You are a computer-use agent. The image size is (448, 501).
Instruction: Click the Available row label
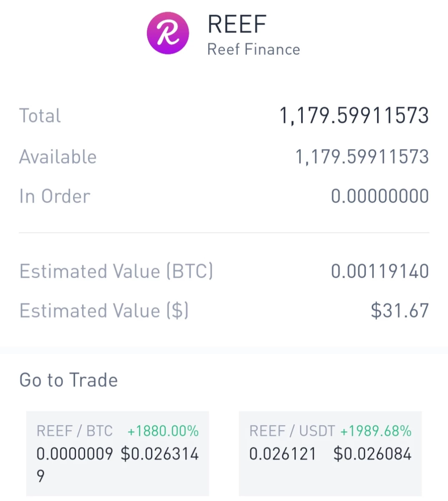(58, 157)
